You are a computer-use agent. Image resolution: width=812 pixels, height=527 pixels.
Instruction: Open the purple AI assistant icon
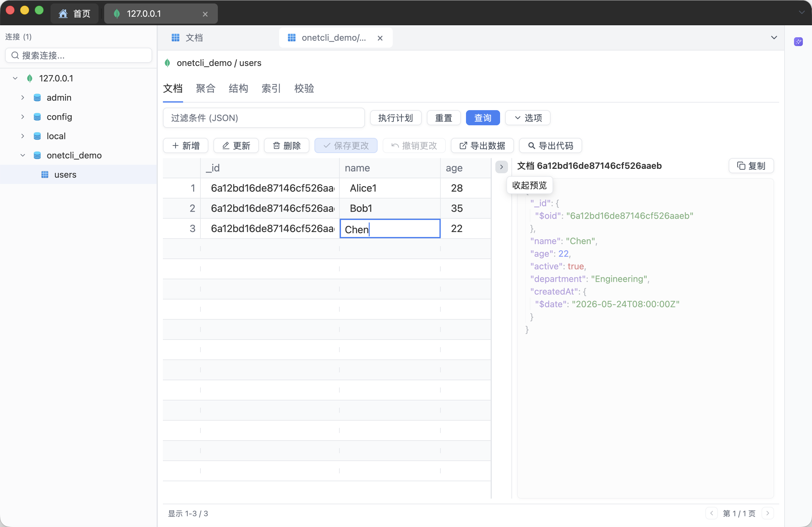click(x=798, y=42)
